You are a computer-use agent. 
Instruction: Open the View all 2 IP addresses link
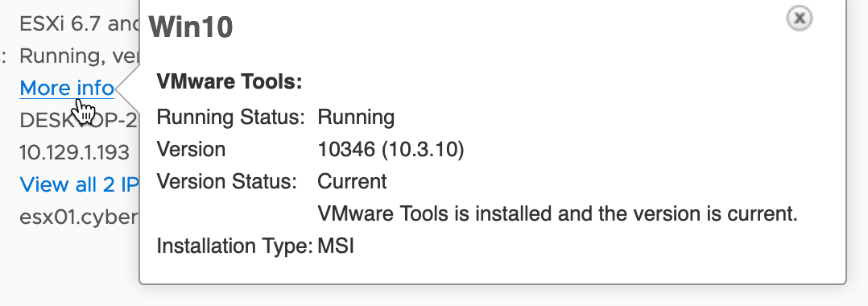[x=79, y=184]
